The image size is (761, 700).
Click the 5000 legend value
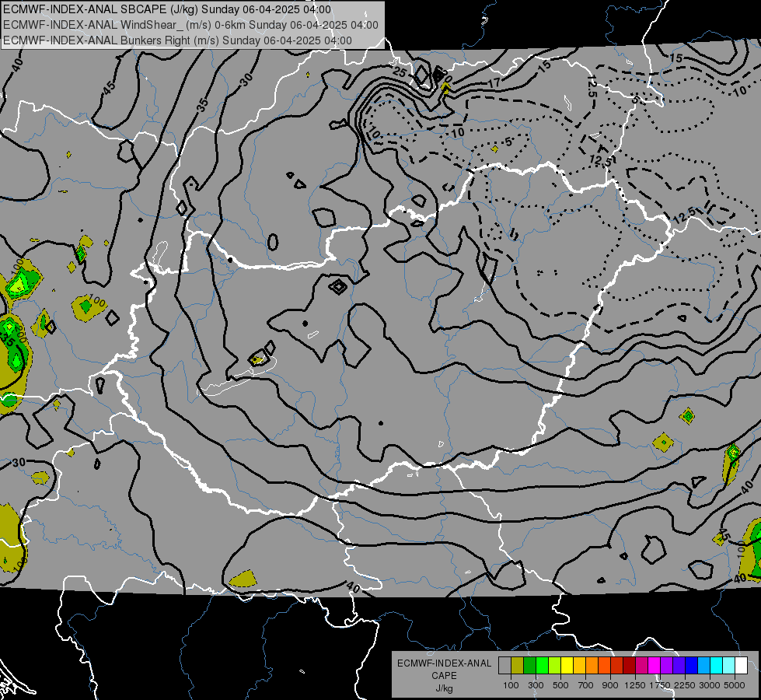tap(735, 685)
